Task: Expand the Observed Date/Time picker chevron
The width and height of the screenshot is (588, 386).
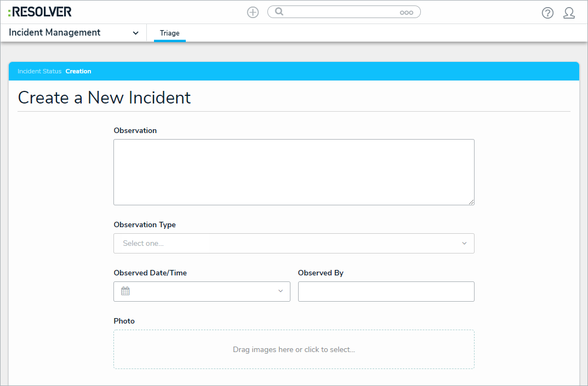Action: pyautogui.click(x=280, y=291)
